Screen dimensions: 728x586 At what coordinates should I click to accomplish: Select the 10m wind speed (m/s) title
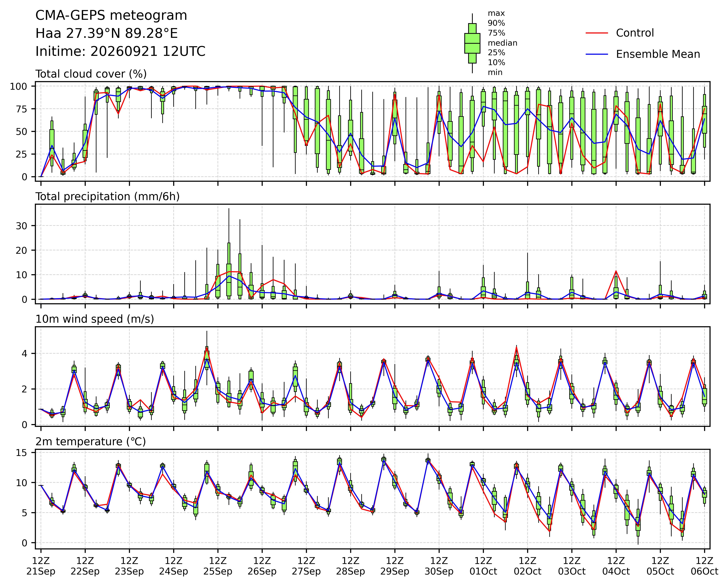(x=95, y=319)
